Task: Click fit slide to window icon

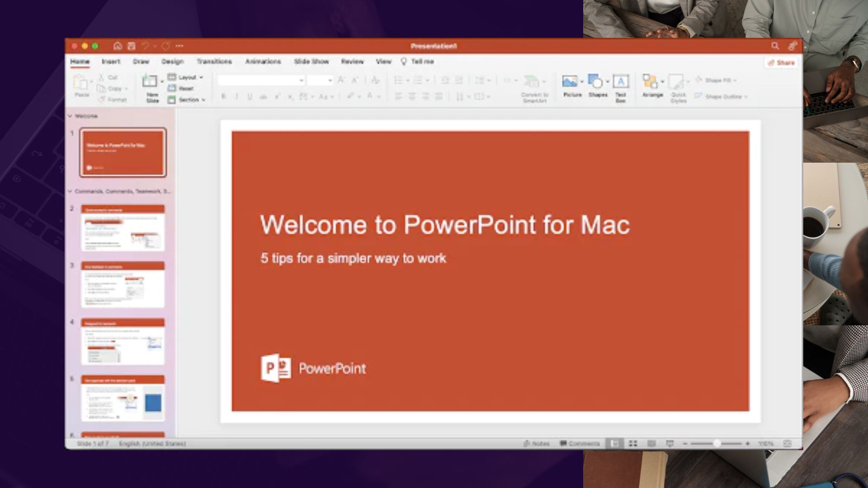Action: (x=787, y=444)
